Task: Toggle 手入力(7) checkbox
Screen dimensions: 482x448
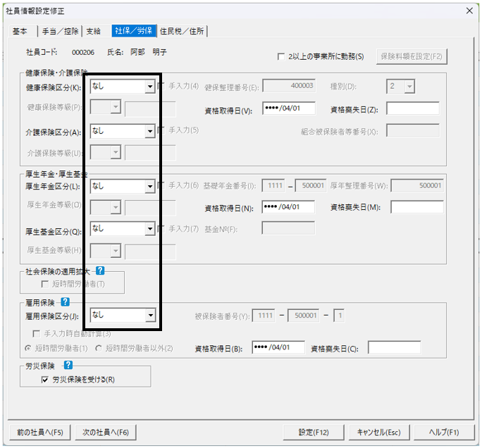Action: [x=160, y=229]
